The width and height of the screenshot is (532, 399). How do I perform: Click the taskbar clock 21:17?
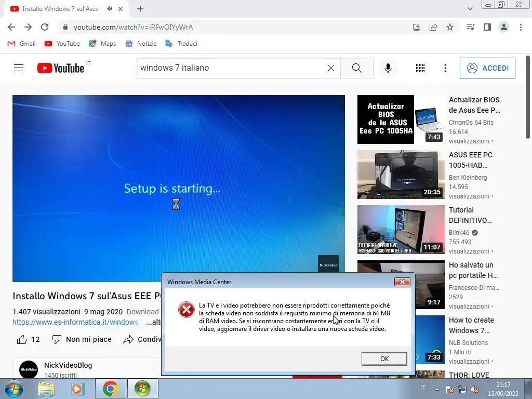[x=503, y=389]
